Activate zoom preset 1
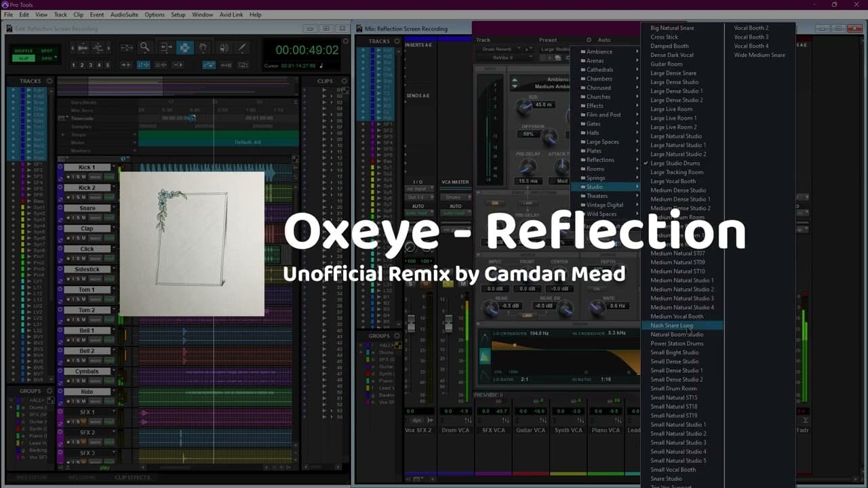This screenshot has height=488, width=868. [x=74, y=65]
